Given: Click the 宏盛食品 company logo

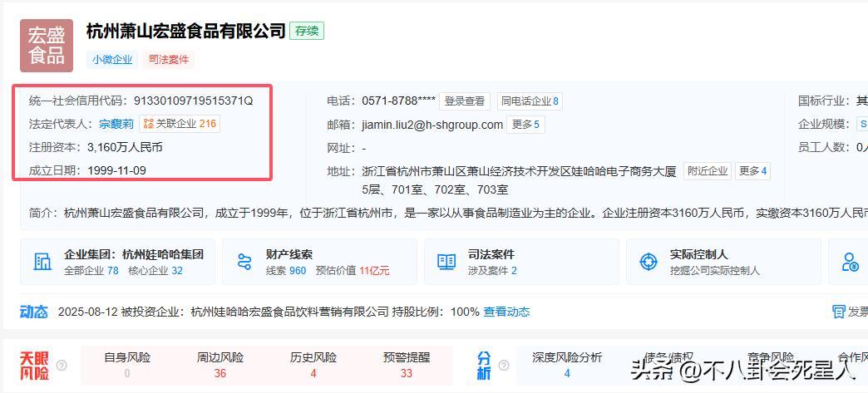Looking at the screenshot, I should [47, 46].
